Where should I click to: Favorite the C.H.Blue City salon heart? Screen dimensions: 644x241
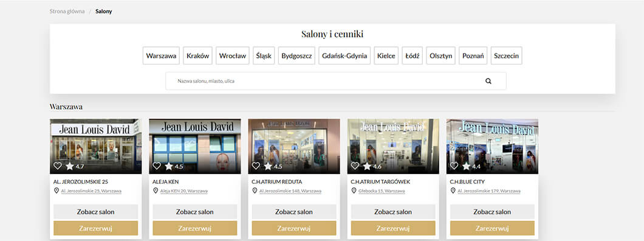[454, 166]
